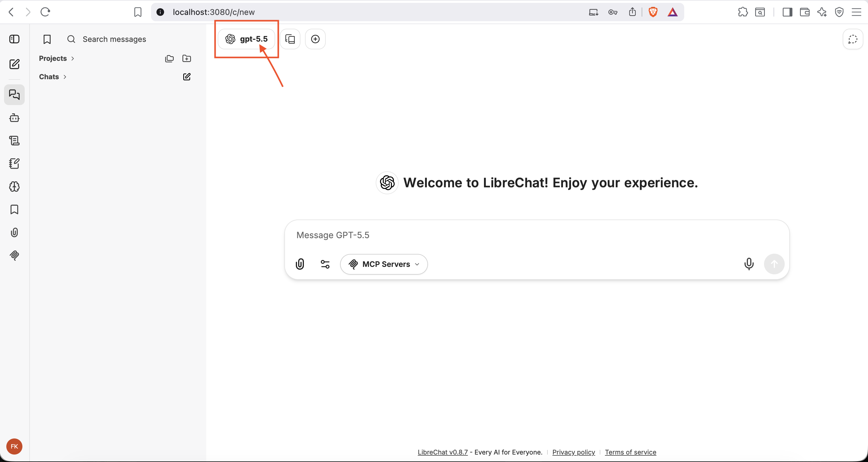868x462 pixels.
Task: Expand the Chats section
Action: click(x=53, y=77)
